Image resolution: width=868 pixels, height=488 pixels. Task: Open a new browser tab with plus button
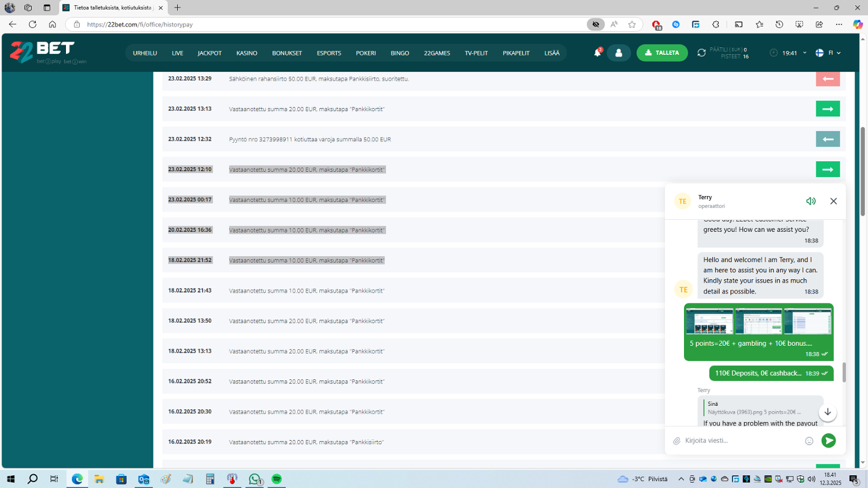(178, 8)
